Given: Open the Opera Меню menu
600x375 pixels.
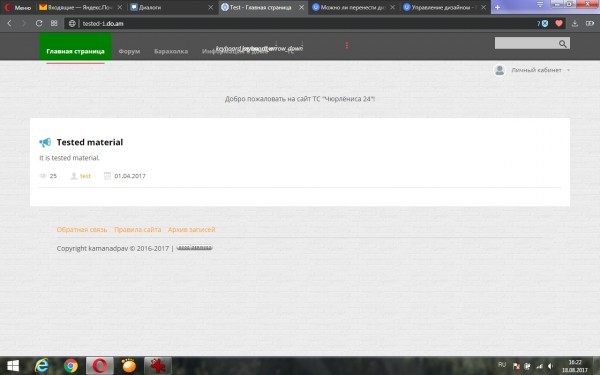Looking at the screenshot, I should (18, 7).
